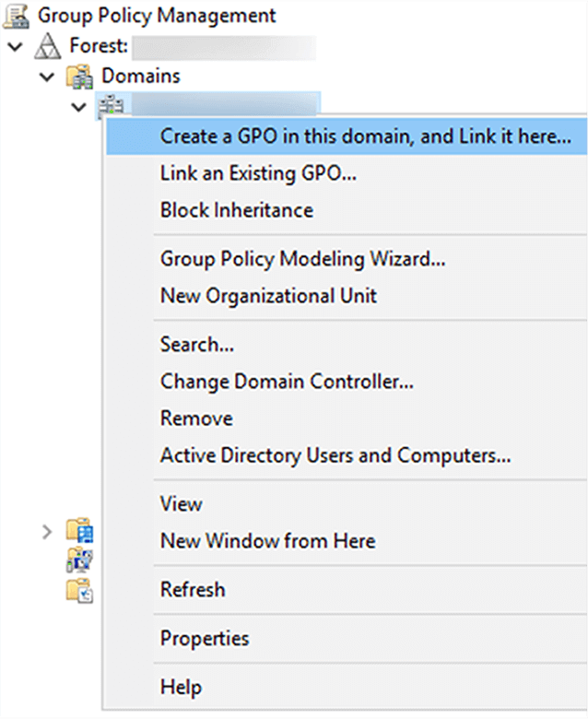Click the Sites folder icon with blue grid

click(x=80, y=531)
